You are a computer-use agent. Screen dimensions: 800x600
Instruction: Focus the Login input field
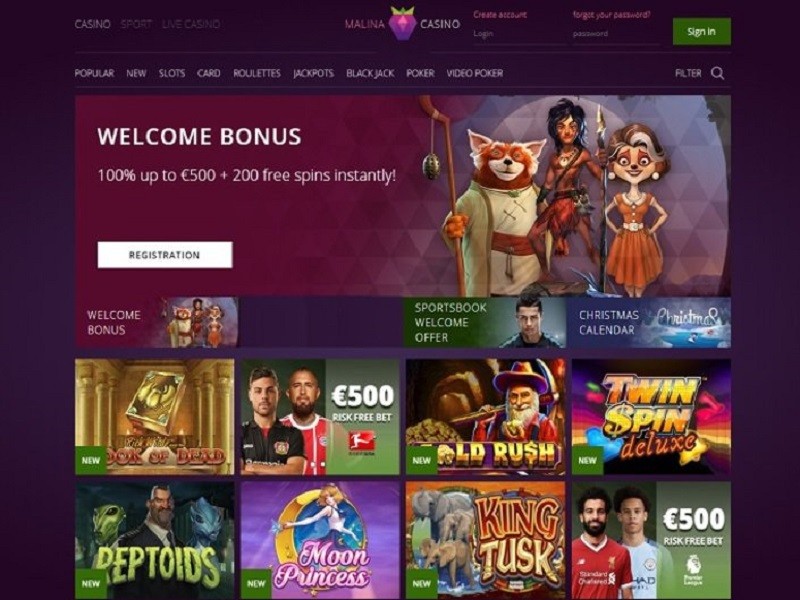(x=519, y=34)
